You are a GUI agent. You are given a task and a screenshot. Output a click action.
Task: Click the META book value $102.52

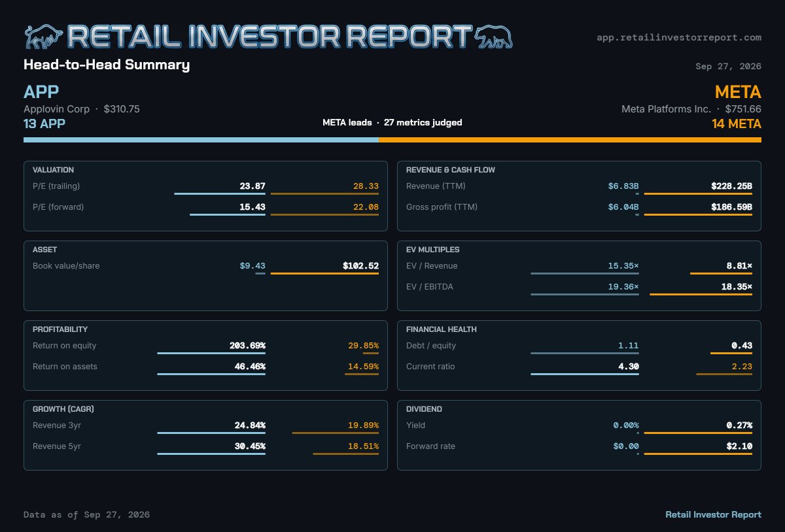[360, 266]
